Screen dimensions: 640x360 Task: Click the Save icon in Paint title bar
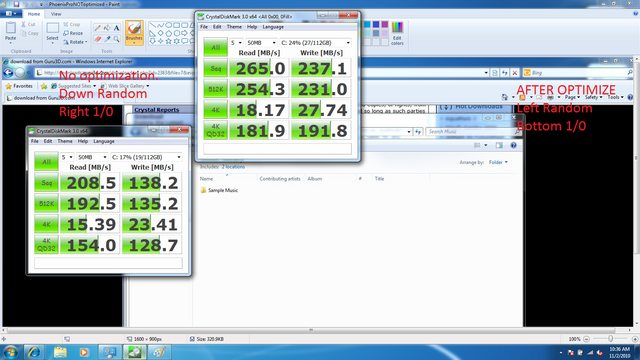[x=17, y=4]
